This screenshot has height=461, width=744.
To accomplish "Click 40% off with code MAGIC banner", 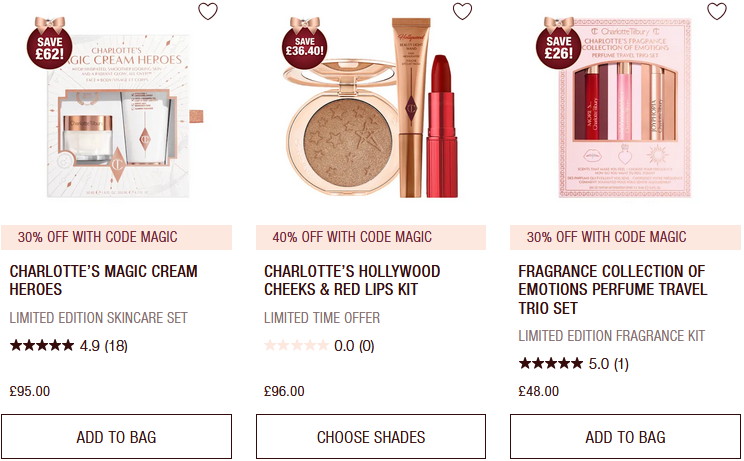I will [x=371, y=237].
